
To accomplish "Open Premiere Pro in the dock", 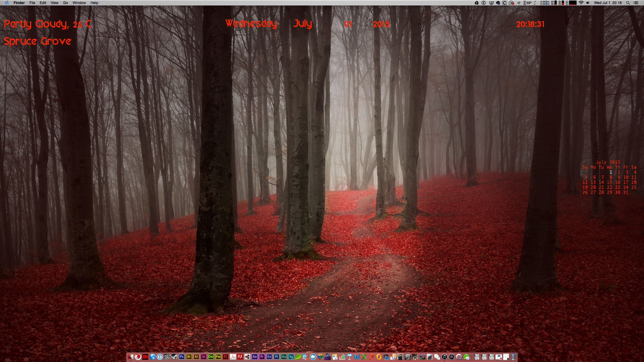I will [x=262, y=357].
